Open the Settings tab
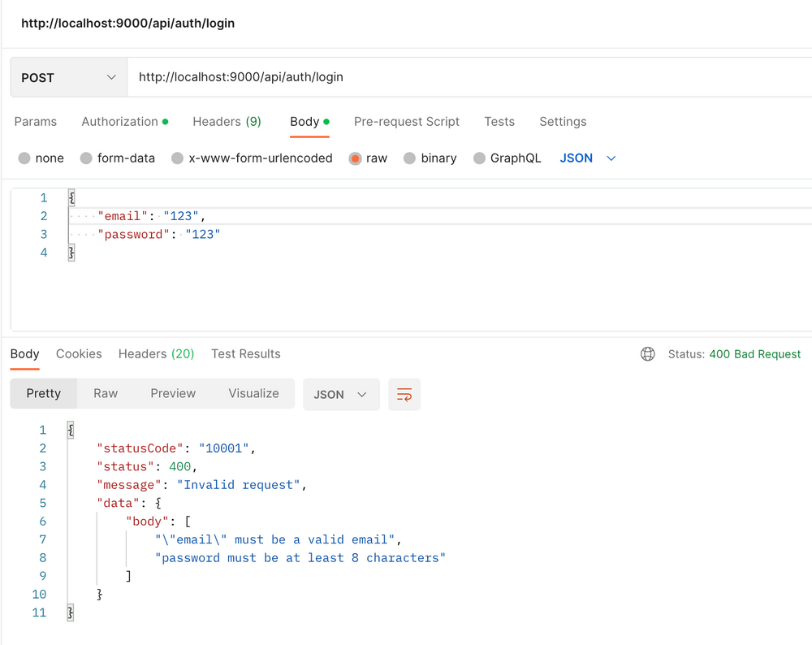This screenshot has height=645, width=812. click(563, 122)
